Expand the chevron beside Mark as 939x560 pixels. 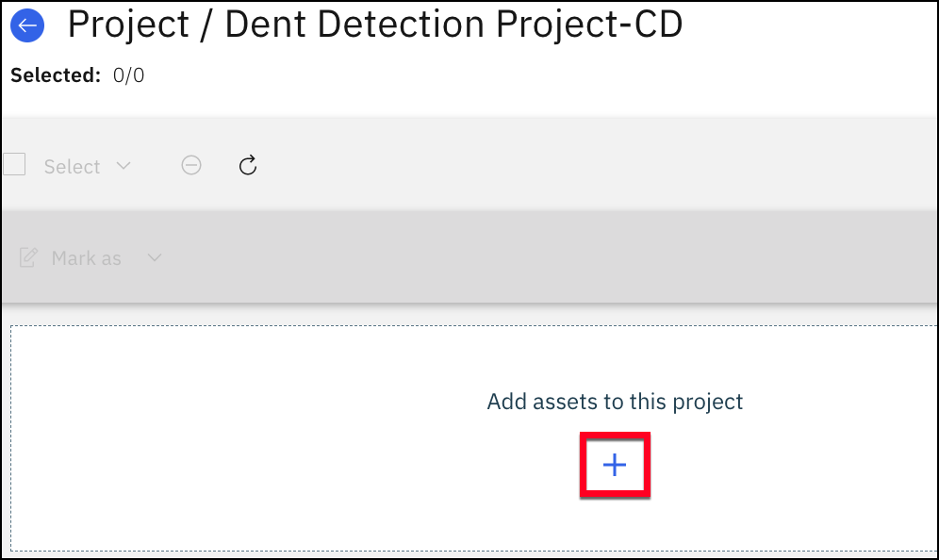pyautogui.click(x=155, y=257)
